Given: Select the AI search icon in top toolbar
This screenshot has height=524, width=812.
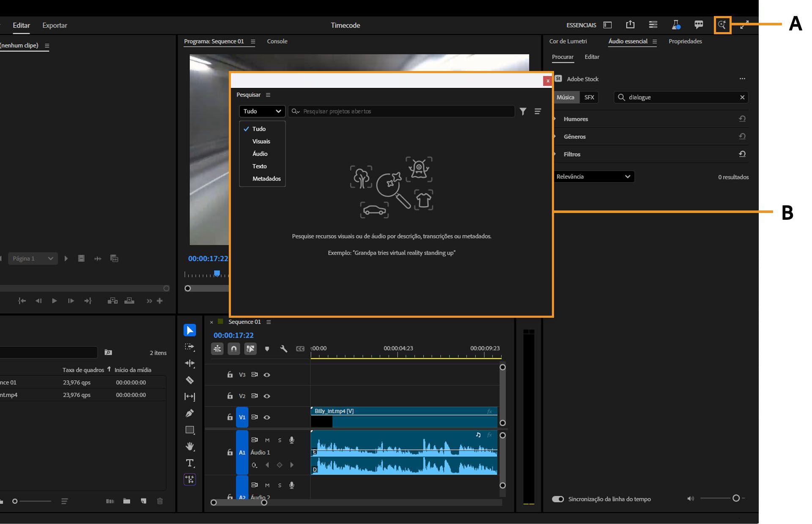Looking at the screenshot, I should click(x=722, y=25).
